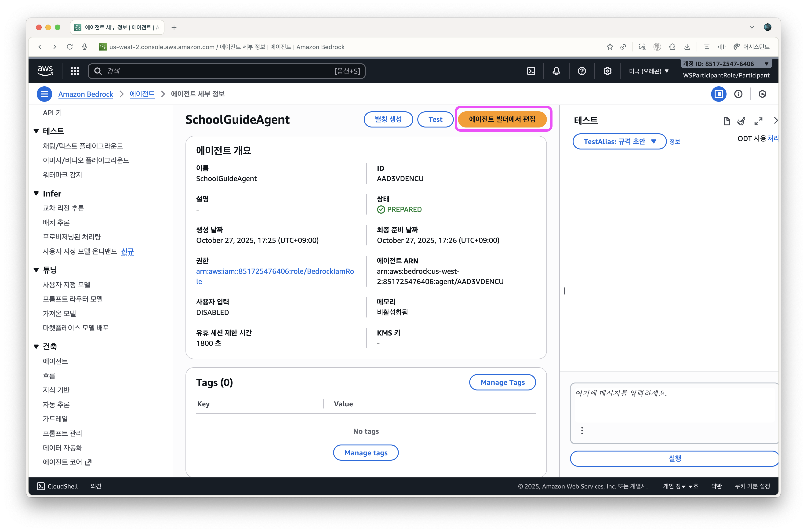Open the AWS settings gear
This screenshot has height=532, width=807.
(607, 71)
